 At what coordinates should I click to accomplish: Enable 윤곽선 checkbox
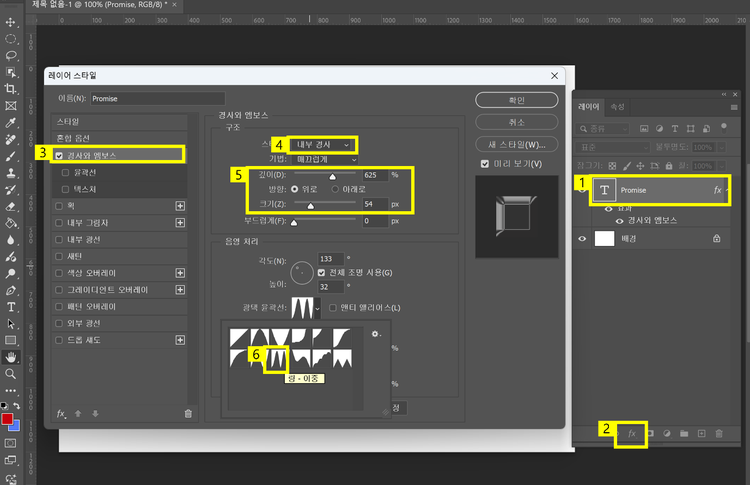point(66,172)
